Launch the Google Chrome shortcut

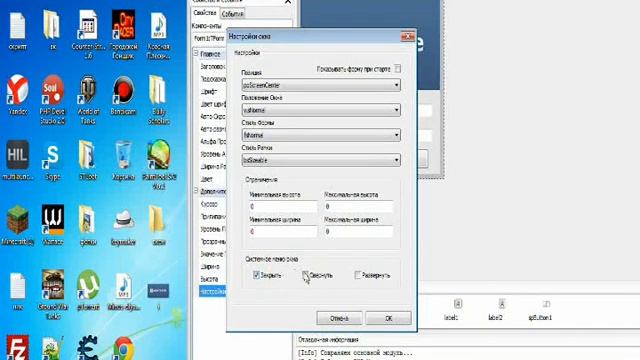(123, 348)
